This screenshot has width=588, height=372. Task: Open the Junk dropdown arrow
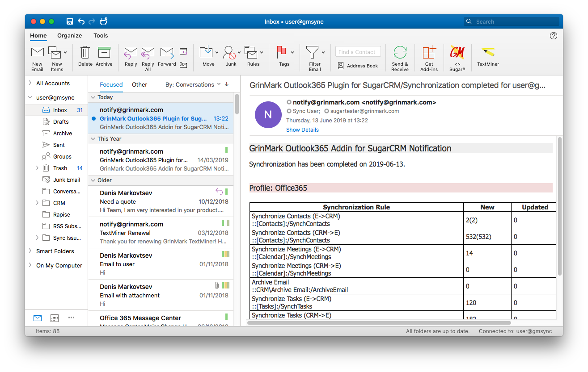click(239, 52)
